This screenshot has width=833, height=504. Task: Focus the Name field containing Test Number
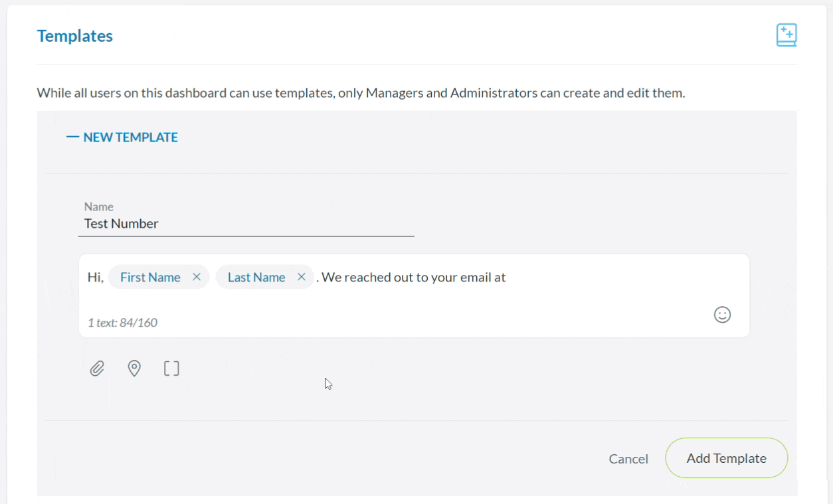[x=246, y=224]
